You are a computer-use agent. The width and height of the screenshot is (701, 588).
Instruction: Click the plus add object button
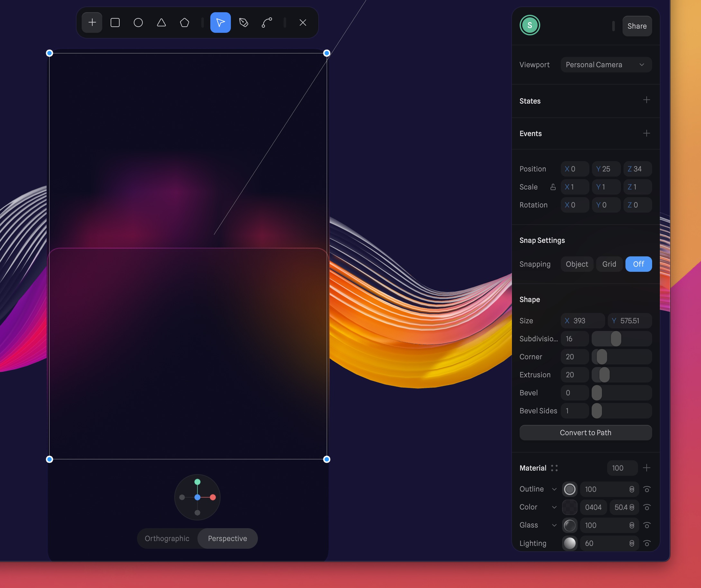coord(92,23)
